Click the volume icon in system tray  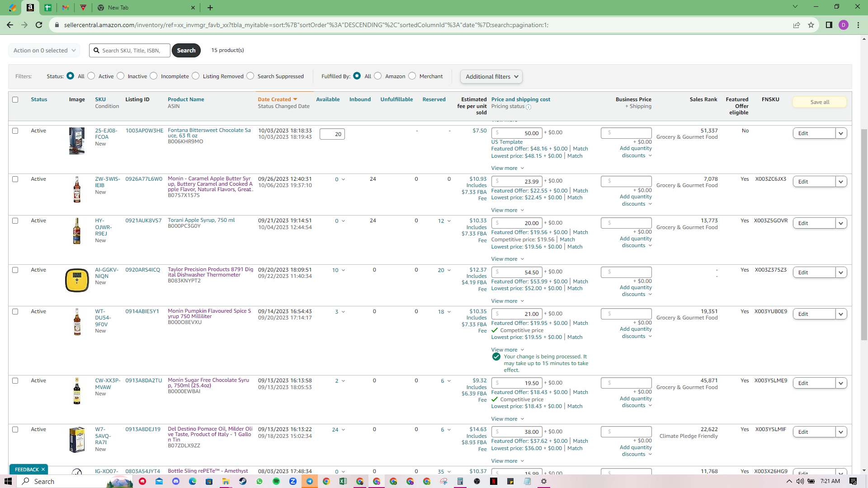pos(800,481)
